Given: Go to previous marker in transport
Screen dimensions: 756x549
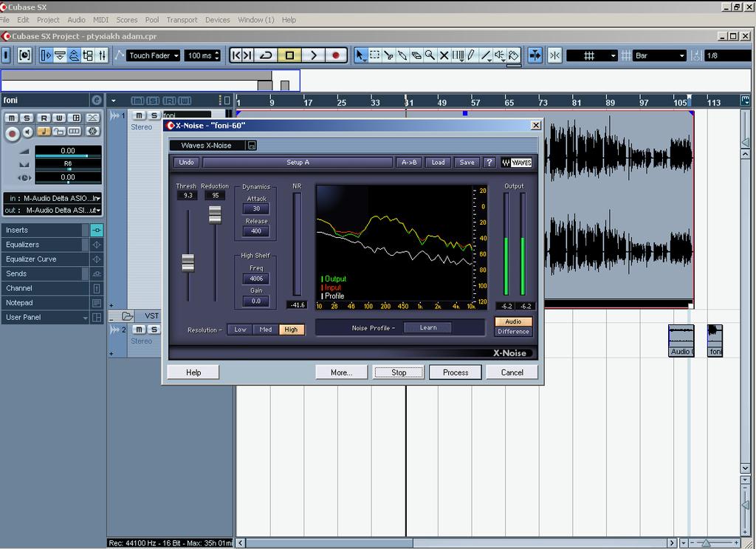Looking at the screenshot, I should tap(236, 55).
